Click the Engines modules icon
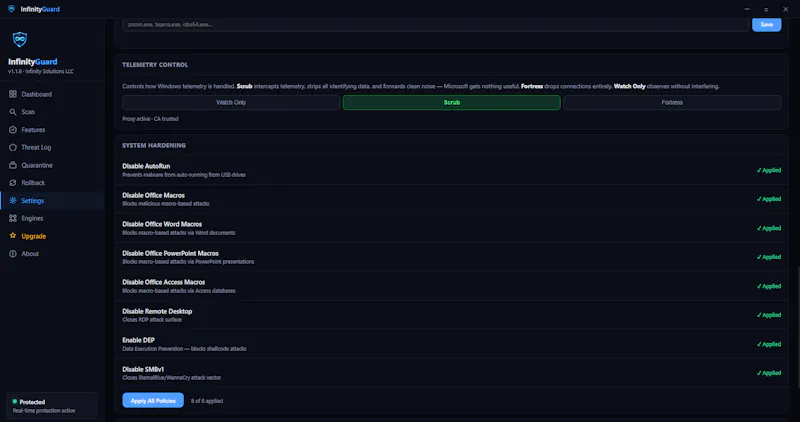Image resolution: width=800 pixels, height=422 pixels. [x=13, y=218]
